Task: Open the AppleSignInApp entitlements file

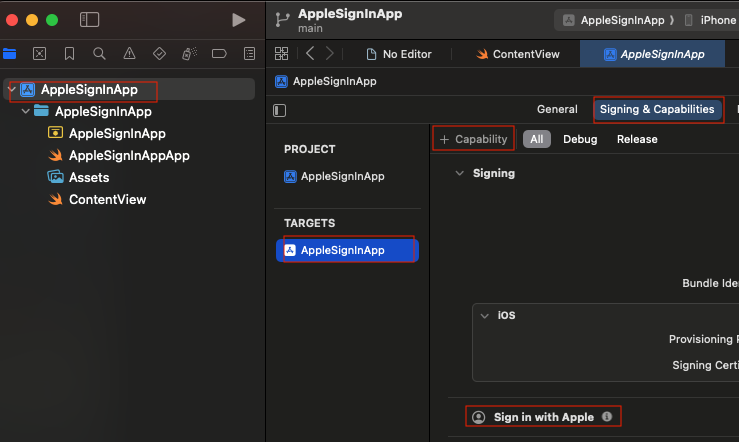Action: click(117, 133)
